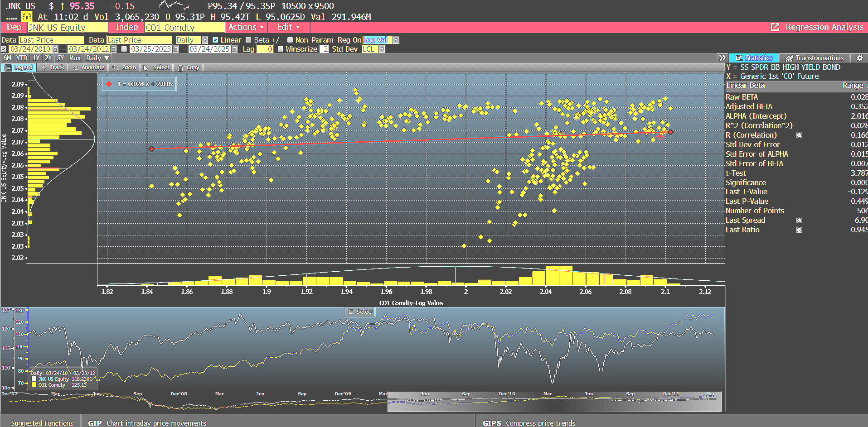The image size is (868, 427).
Task: Toggle the Legend tool in the chart toolbar
Action: 19,67
